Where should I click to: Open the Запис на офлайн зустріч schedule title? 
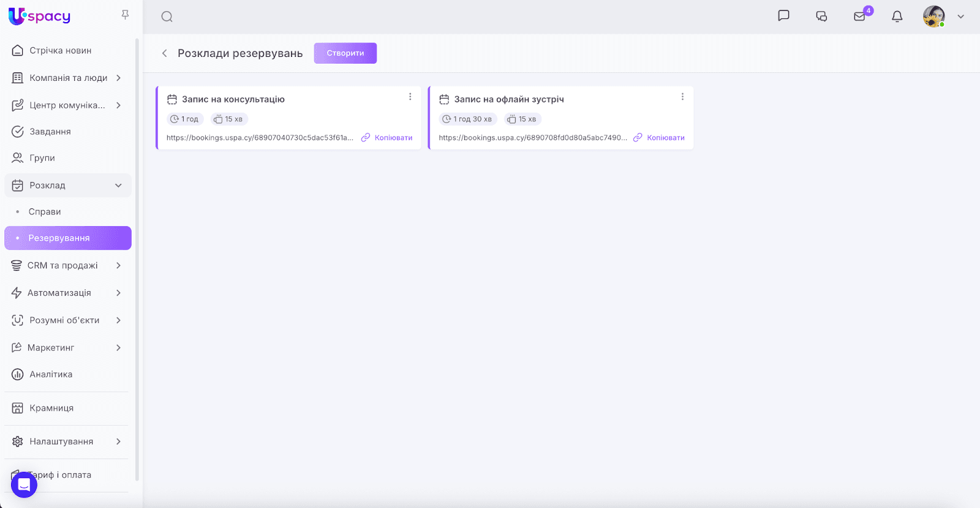tap(509, 99)
